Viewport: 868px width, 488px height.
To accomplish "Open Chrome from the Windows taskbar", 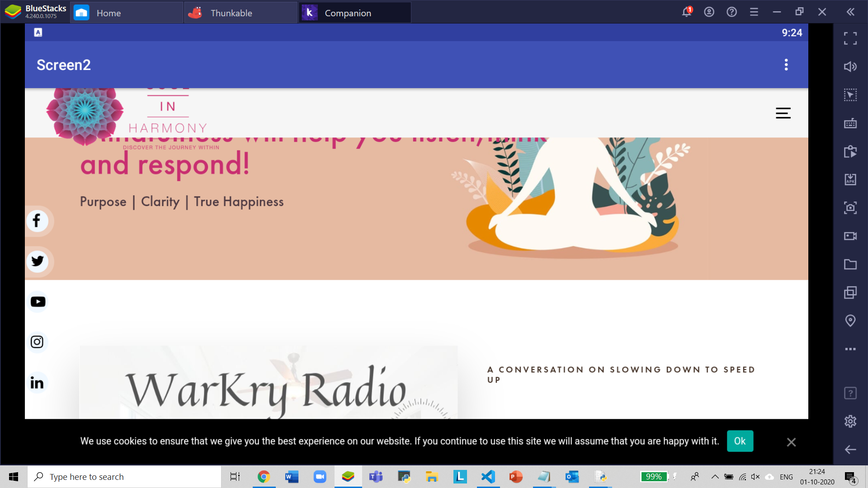I will pyautogui.click(x=264, y=477).
